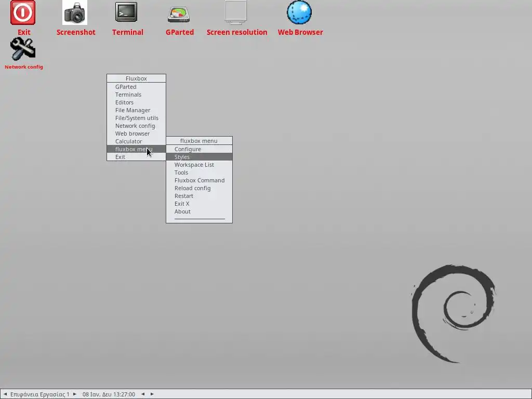Choose Exit in the Fluxbox menu
This screenshot has width=532, height=399.
(x=137, y=157)
